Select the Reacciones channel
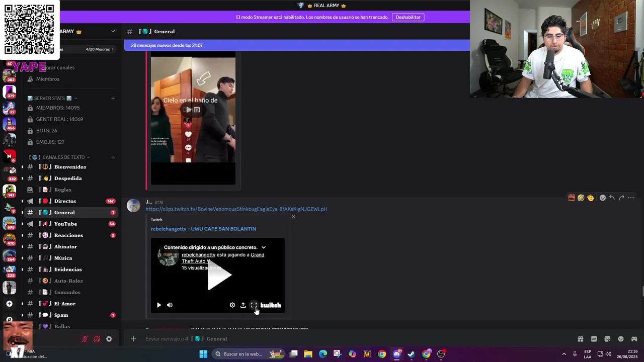The image size is (644, 362). [70, 235]
